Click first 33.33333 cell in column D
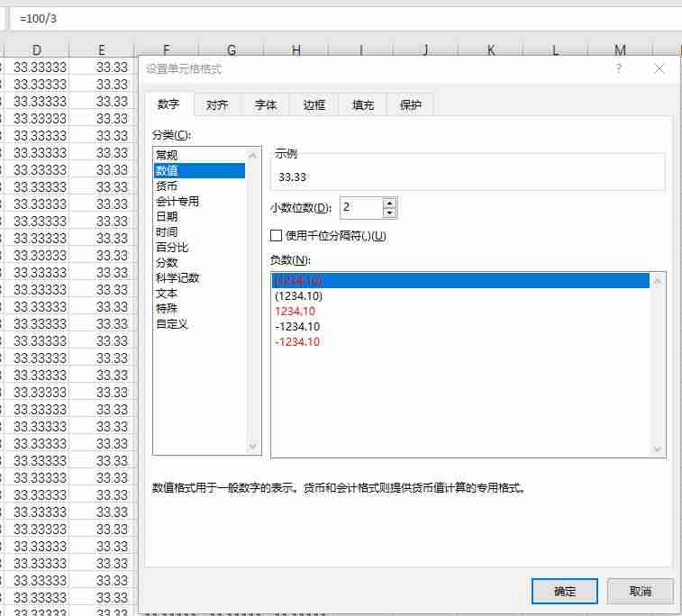This screenshot has height=616, width=682. pos(37,67)
